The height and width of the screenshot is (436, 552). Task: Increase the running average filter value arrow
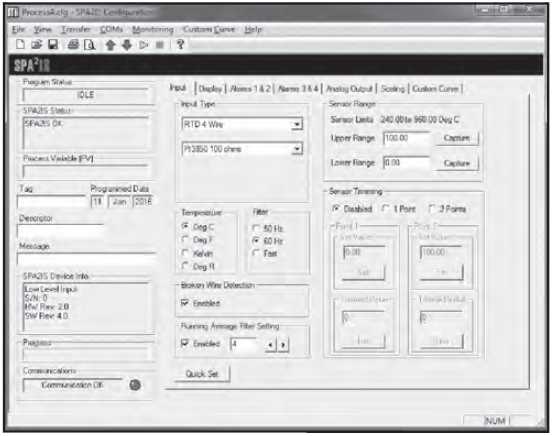click(x=283, y=345)
